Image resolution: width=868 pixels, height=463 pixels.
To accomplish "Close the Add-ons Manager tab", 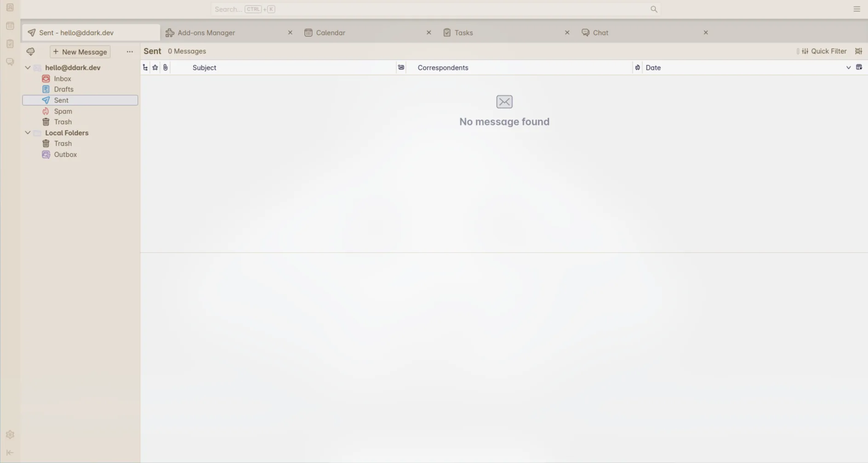I will 290,33.
